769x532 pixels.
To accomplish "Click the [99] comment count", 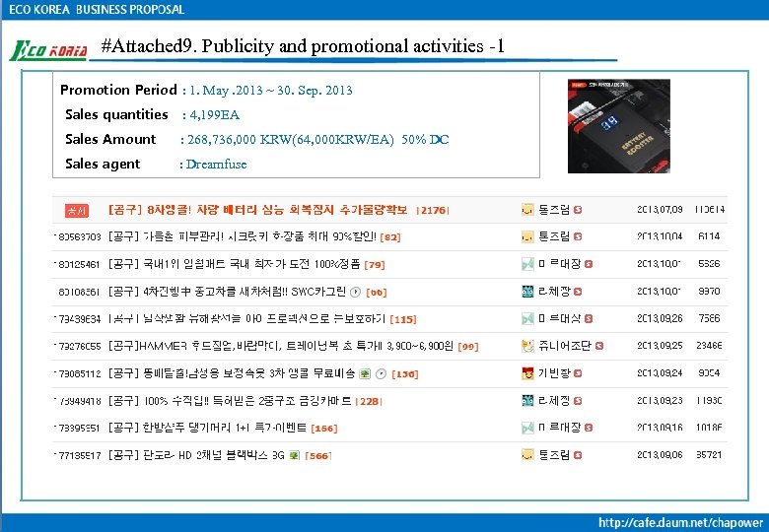I will 468,347.
